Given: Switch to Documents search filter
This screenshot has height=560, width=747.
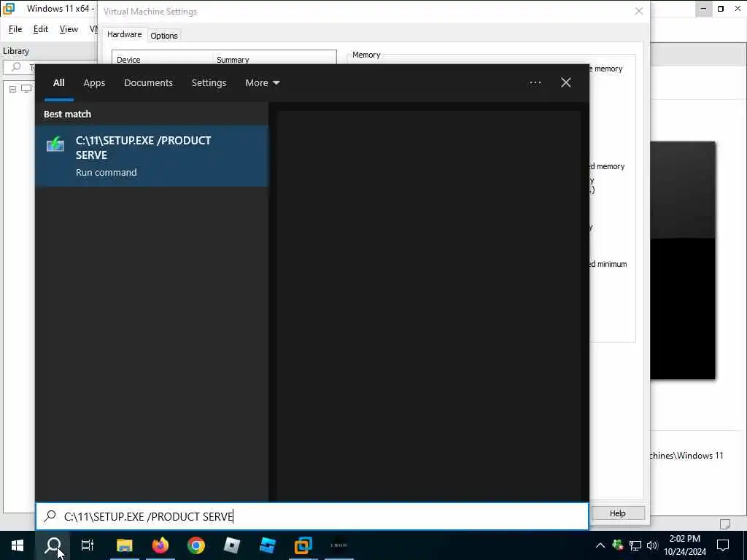Looking at the screenshot, I should (148, 83).
